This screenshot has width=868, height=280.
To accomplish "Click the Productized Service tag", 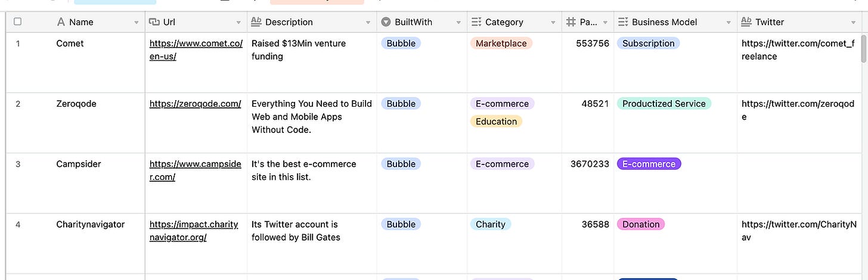I will coord(664,104).
